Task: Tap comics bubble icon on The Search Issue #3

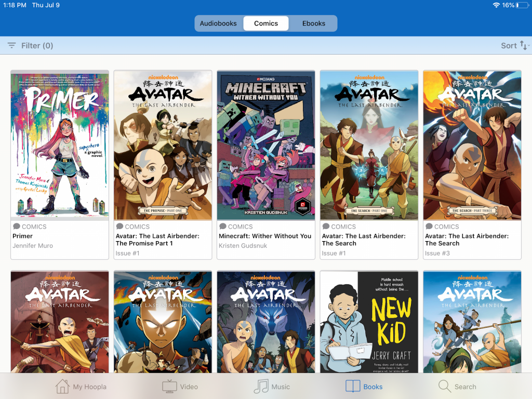Action: [429, 227]
